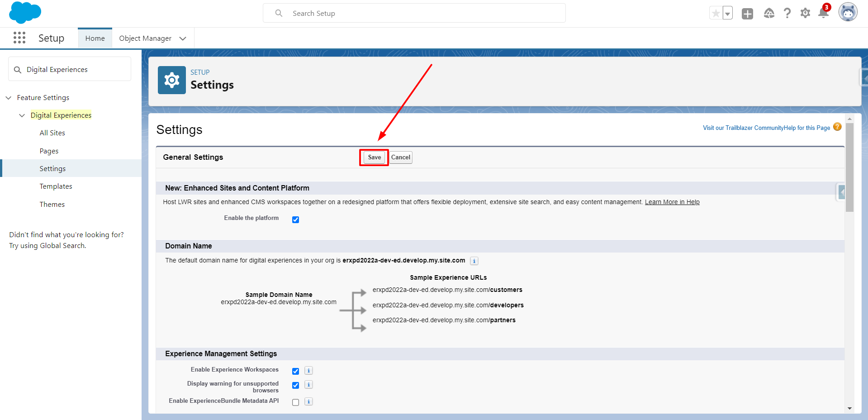The image size is (868, 420).
Task: Open the user avatar profile menu
Action: coord(848,13)
